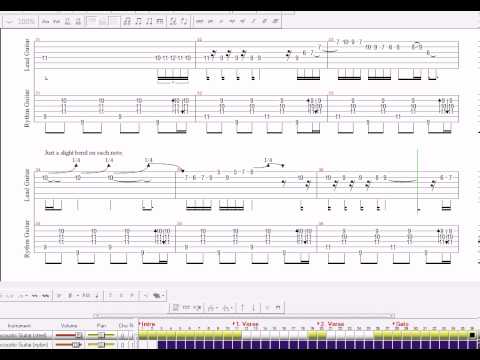Toggle the slight vibrato wavy-line effect icon

35,295
